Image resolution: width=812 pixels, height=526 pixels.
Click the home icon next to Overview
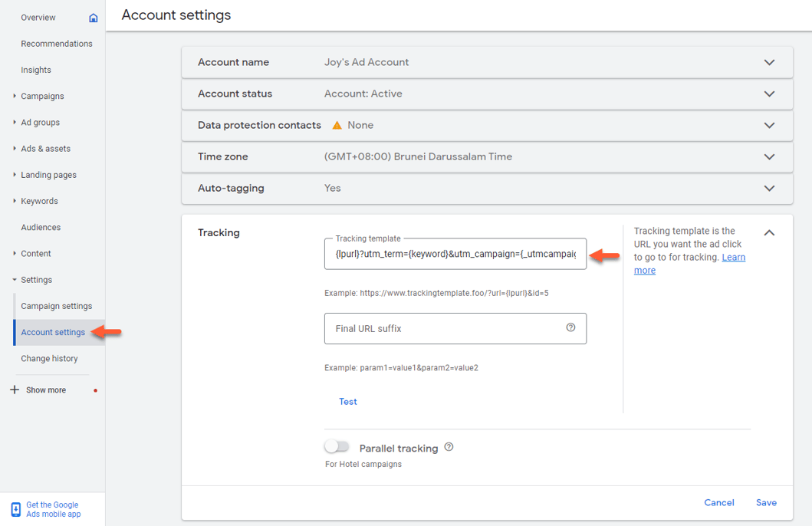[x=93, y=17]
